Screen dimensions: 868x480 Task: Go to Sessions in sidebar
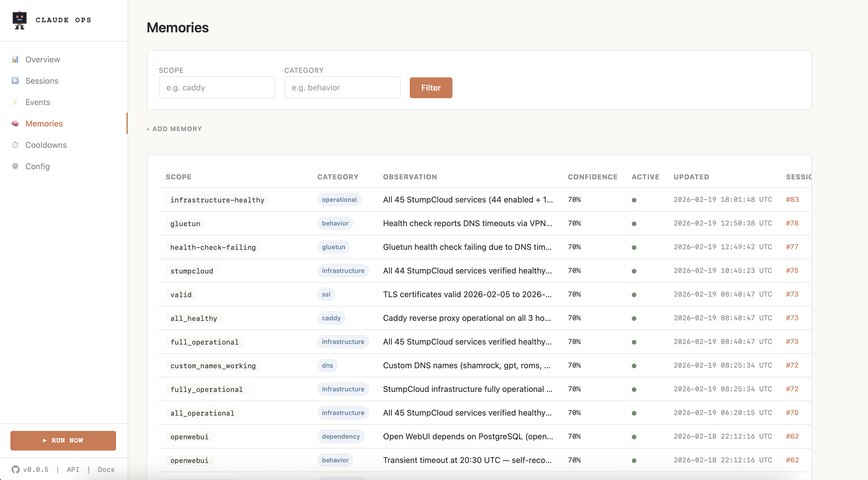point(42,81)
